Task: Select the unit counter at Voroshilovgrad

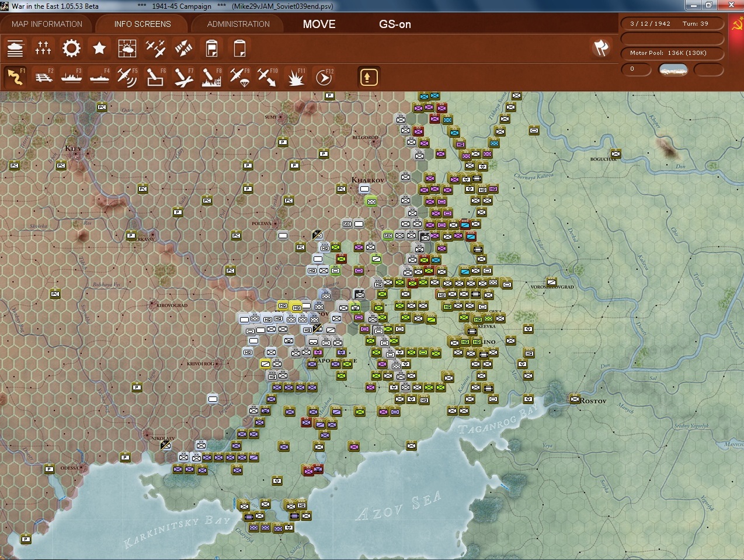Action: tap(551, 282)
